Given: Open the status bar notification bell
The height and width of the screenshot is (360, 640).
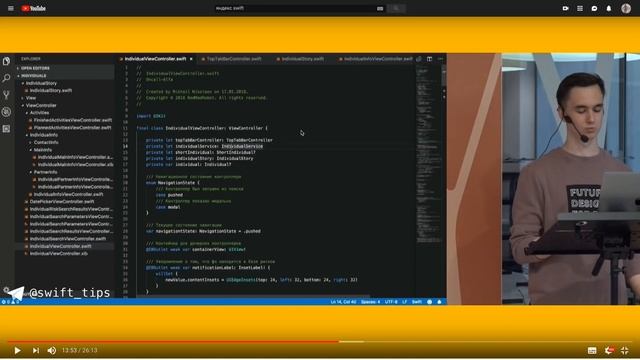Looking at the screenshot, I should pyautogui.click(x=439, y=302).
